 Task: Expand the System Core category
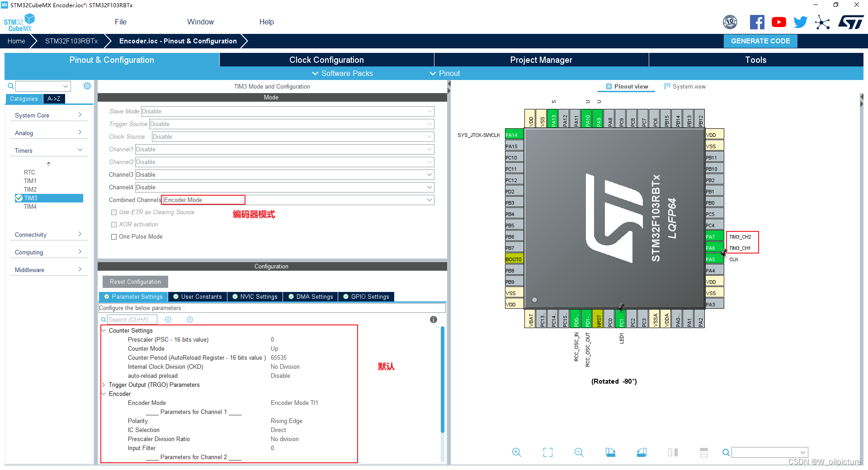point(48,115)
